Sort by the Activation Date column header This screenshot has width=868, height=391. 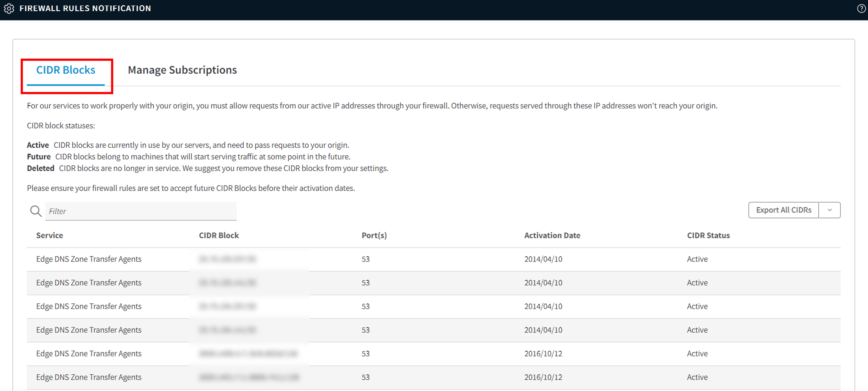point(552,235)
